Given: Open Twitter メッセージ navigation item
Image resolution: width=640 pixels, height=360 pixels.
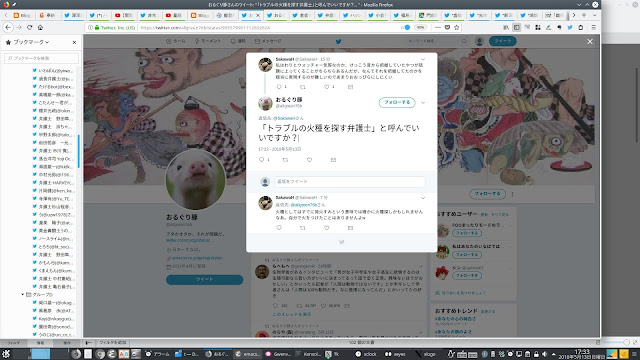Looking at the screenshot, I should (268, 41).
